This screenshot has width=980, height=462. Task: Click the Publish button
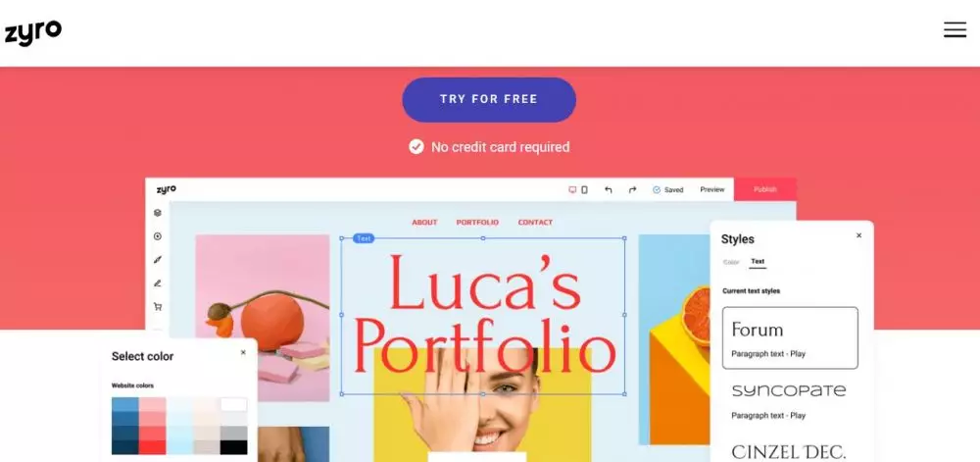click(x=765, y=189)
